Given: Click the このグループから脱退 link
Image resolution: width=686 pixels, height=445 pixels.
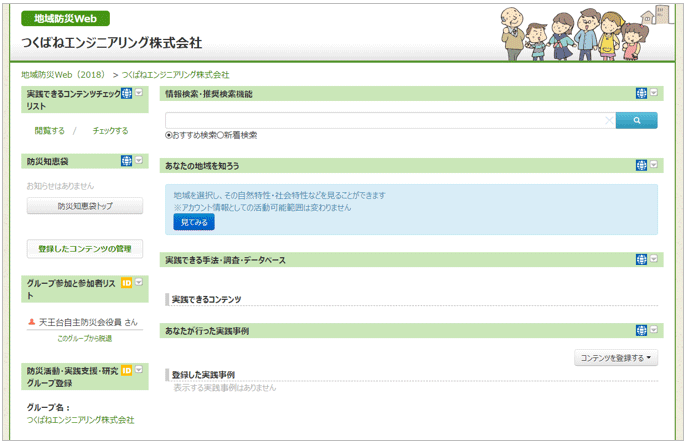Looking at the screenshot, I should [85, 339].
